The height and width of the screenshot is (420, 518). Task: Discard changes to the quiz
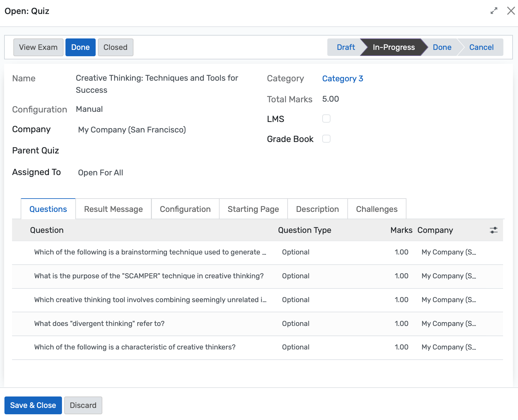point(83,405)
